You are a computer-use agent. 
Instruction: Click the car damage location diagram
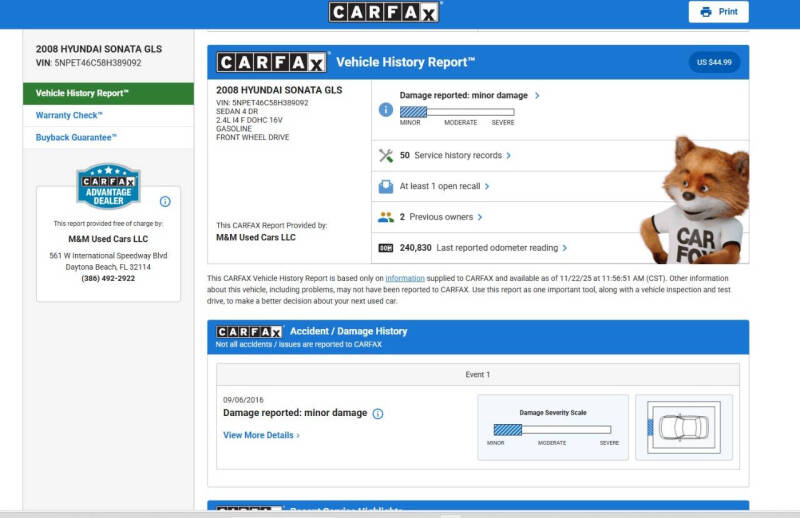coord(683,428)
